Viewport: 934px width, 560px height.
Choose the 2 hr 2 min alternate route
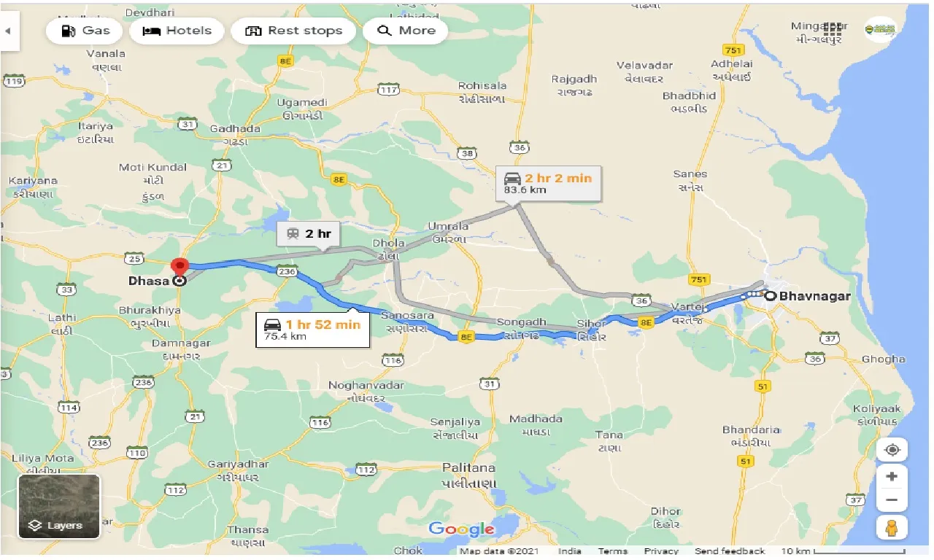549,184
